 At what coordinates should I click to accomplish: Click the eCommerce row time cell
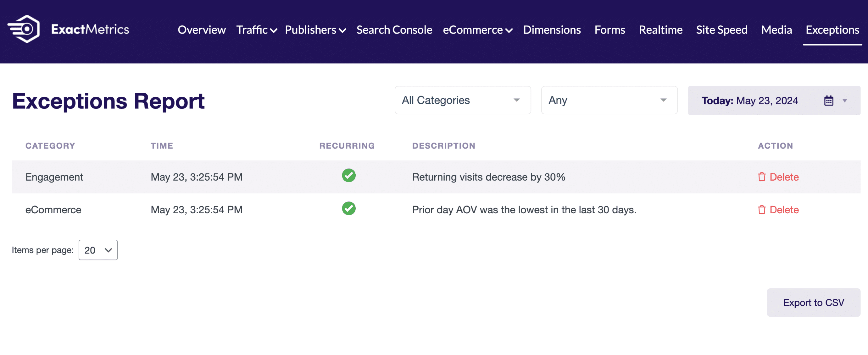coord(197,210)
